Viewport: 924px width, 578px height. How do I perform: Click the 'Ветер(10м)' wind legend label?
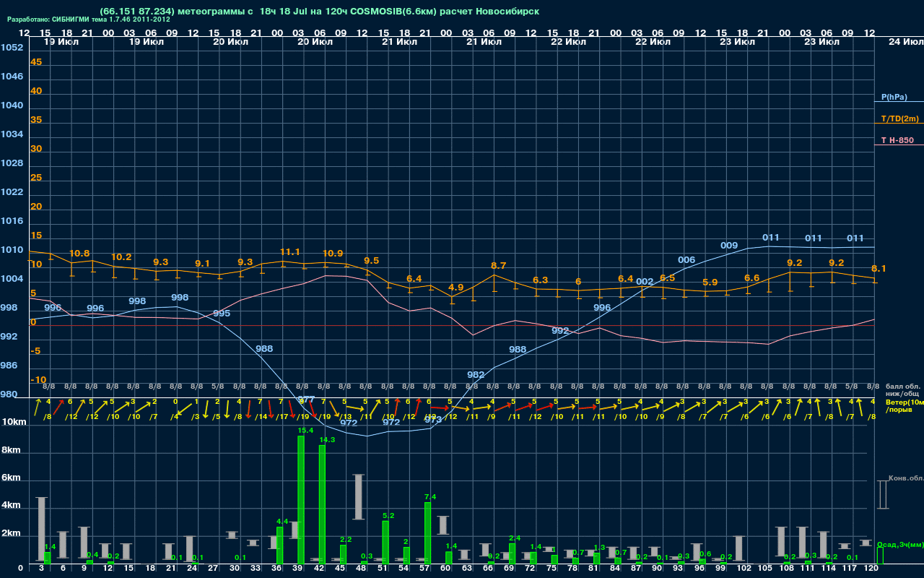point(905,402)
